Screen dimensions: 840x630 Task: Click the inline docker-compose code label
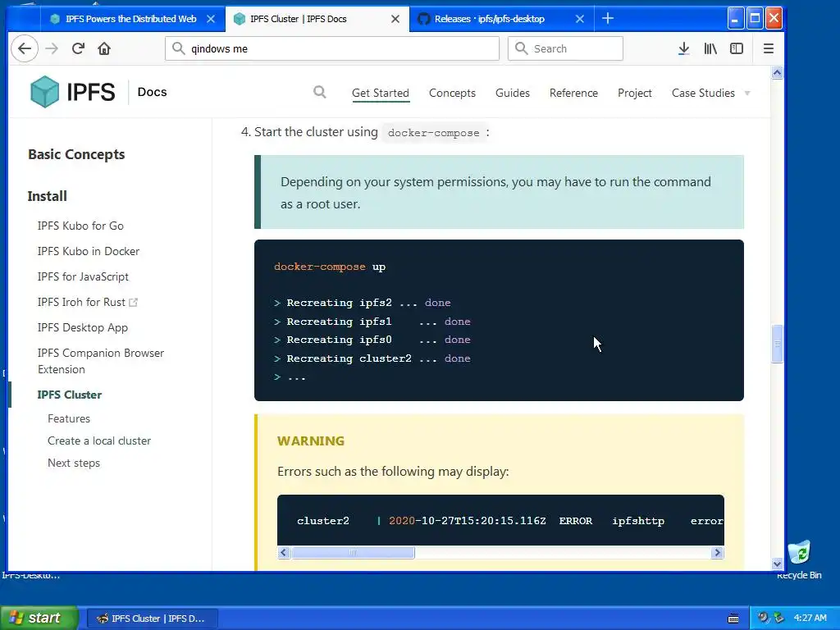[433, 133]
